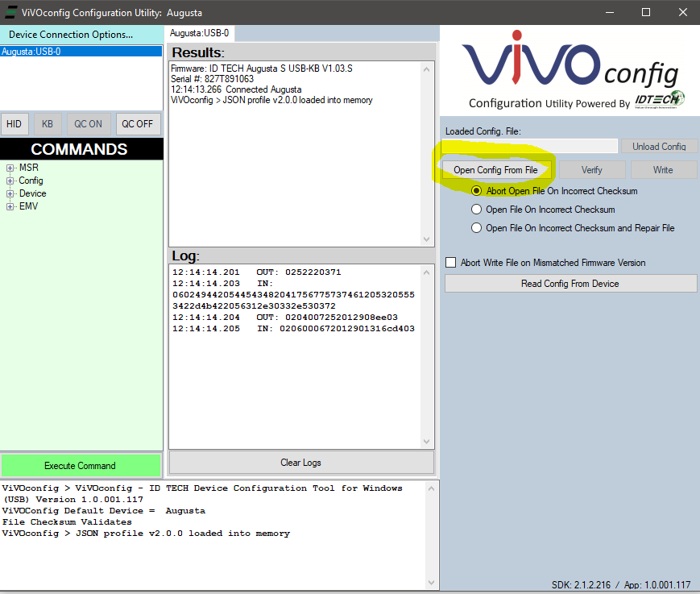Screen dimensions: 700x594
Task: Click the Unload Config button
Action: pyautogui.click(x=659, y=147)
